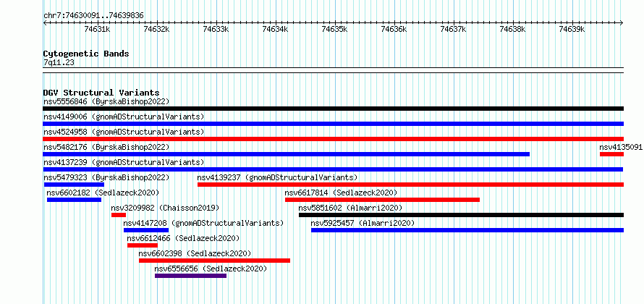Open nsv3209982 (Chaisson2019) label
Viewport: 644px width, 304px height.
(165, 208)
